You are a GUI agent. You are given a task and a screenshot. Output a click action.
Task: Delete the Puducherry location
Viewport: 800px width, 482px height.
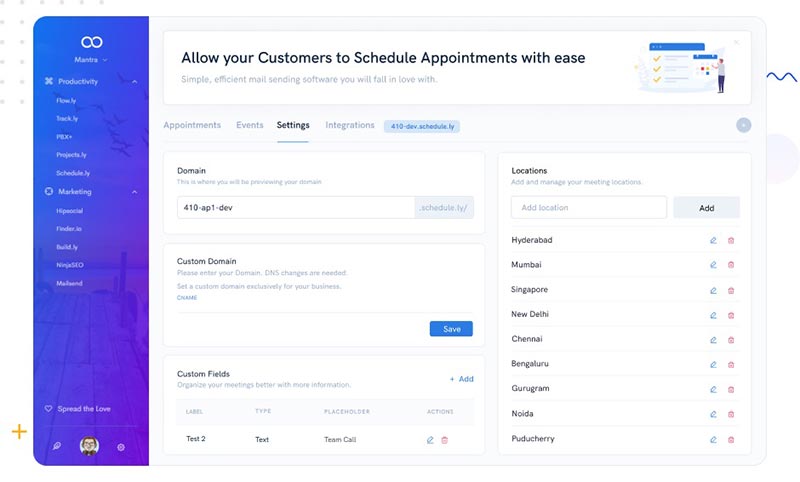pos(731,439)
